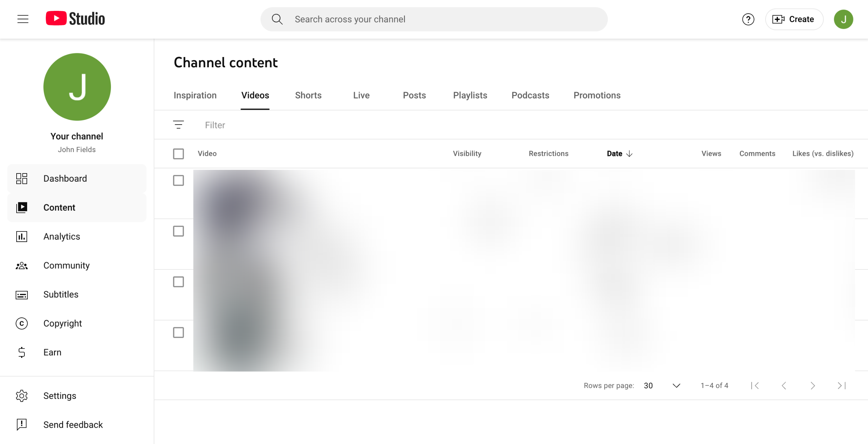Open the account avatar menu
The width and height of the screenshot is (868, 444).
843,19
